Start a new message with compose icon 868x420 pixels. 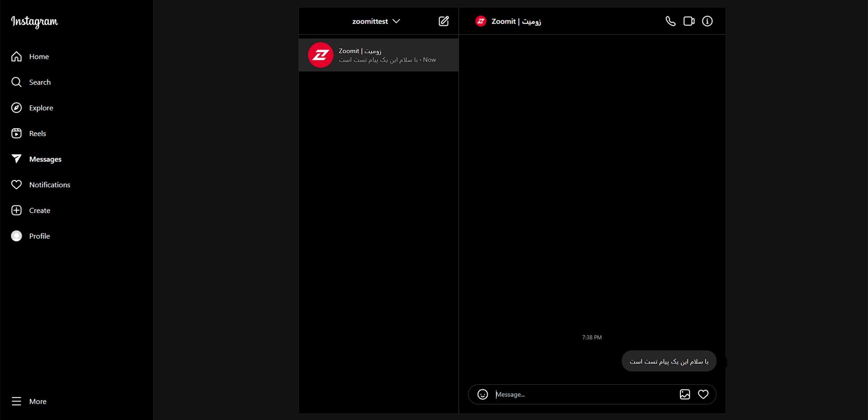click(444, 21)
